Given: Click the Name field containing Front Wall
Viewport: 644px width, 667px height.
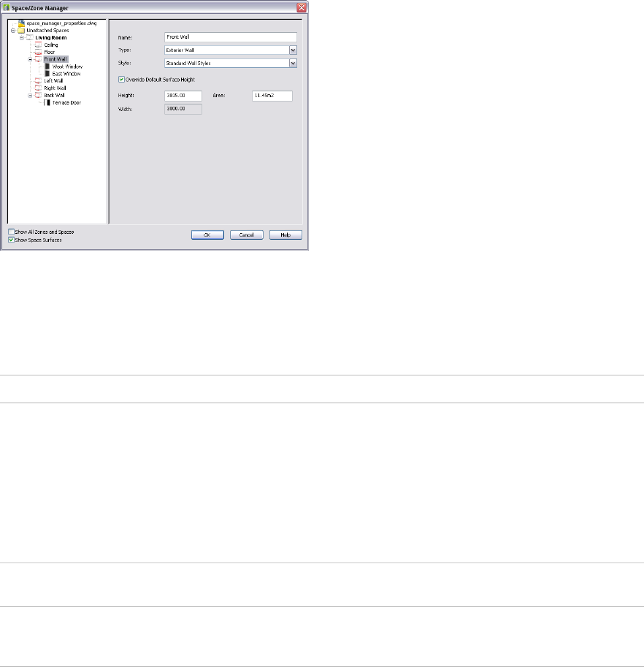Looking at the screenshot, I should [231, 37].
